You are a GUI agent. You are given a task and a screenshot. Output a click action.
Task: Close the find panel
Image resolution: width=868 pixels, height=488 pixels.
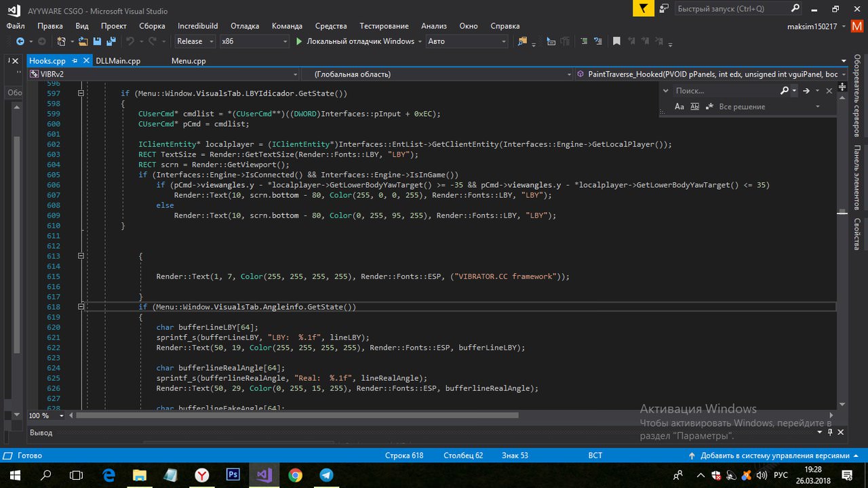coord(829,90)
